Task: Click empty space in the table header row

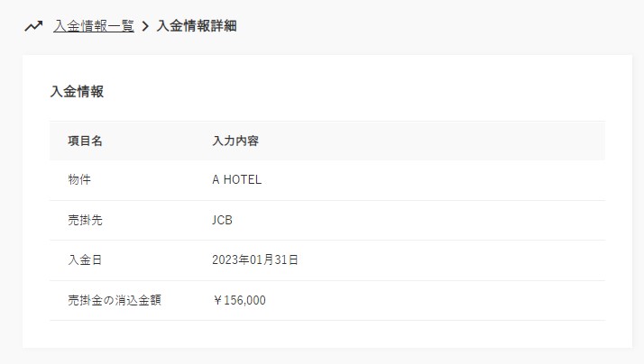Action: [433, 141]
